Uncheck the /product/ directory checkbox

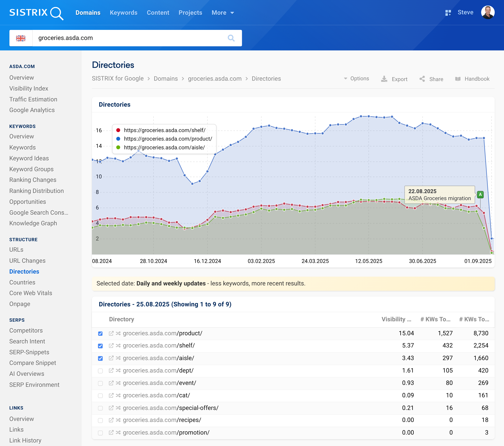pos(100,334)
